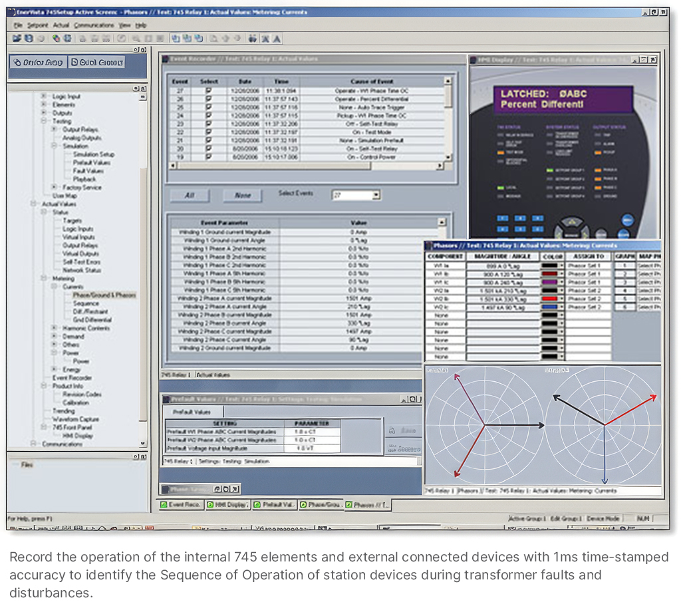Screen dimensions: 685x616
Task: Toggle the Select checkbox for event 25
Action: [209, 107]
